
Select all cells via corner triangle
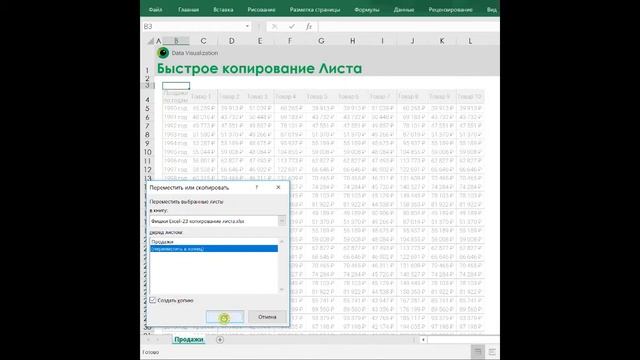tap(151, 41)
